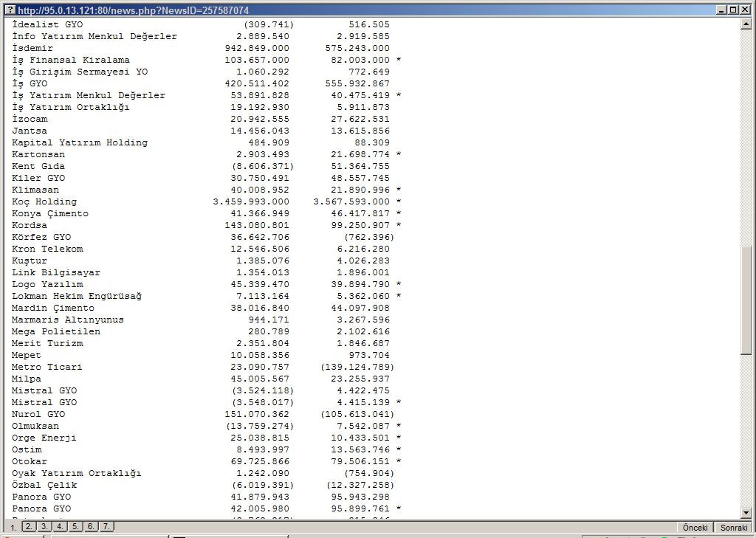Click Kiler GYO name
The width and height of the screenshot is (756, 538).
38,178
